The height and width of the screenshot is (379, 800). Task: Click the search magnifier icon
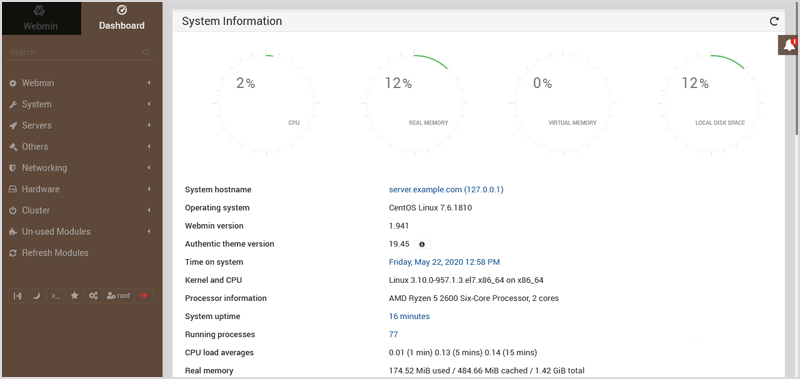146,52
